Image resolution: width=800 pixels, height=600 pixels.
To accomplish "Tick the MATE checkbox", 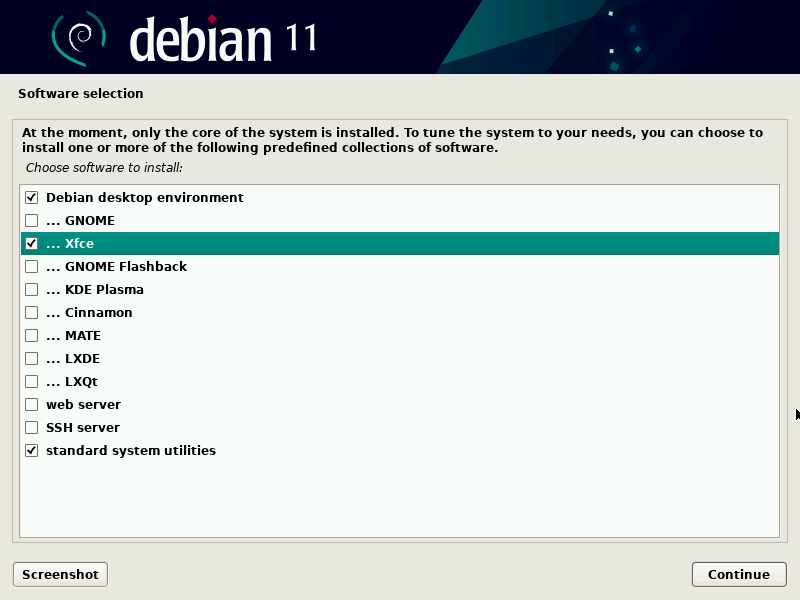I will click(x=32, y=335).
